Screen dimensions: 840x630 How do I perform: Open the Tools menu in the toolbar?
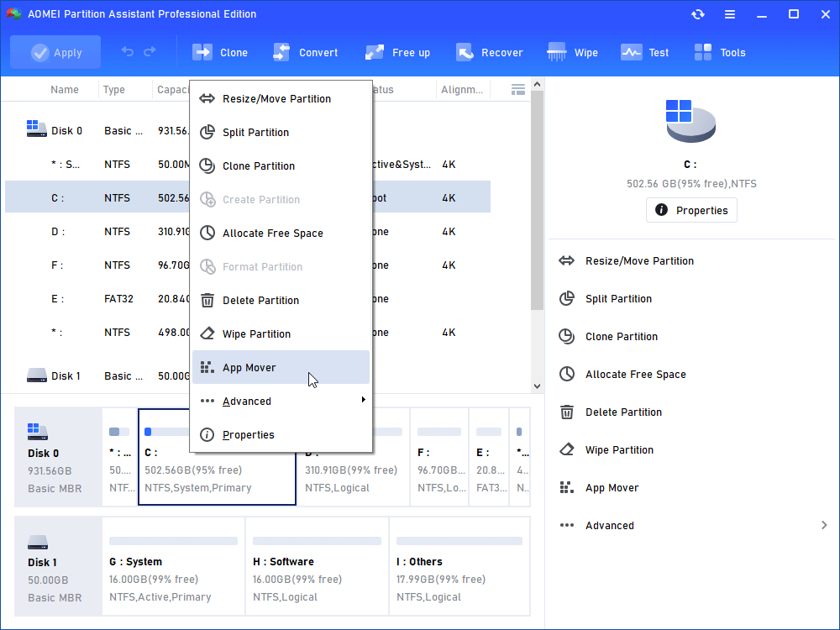point(720,52)
